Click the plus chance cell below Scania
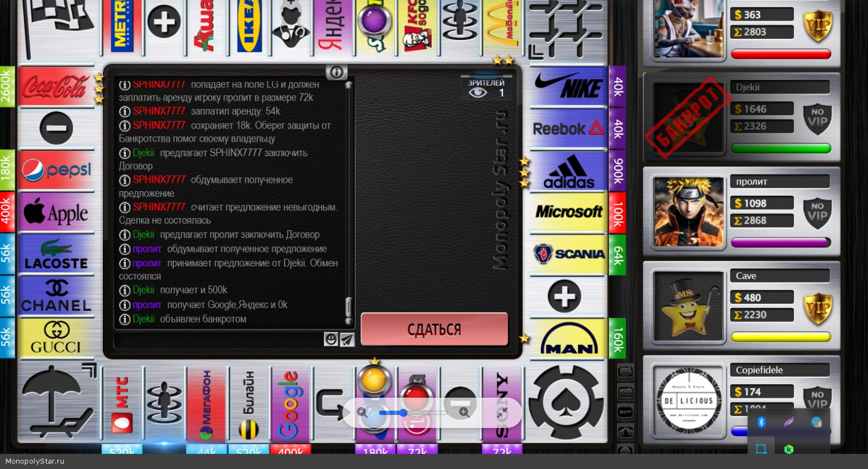The width and height of the screenshot is (868, 469). click(565, 296)
